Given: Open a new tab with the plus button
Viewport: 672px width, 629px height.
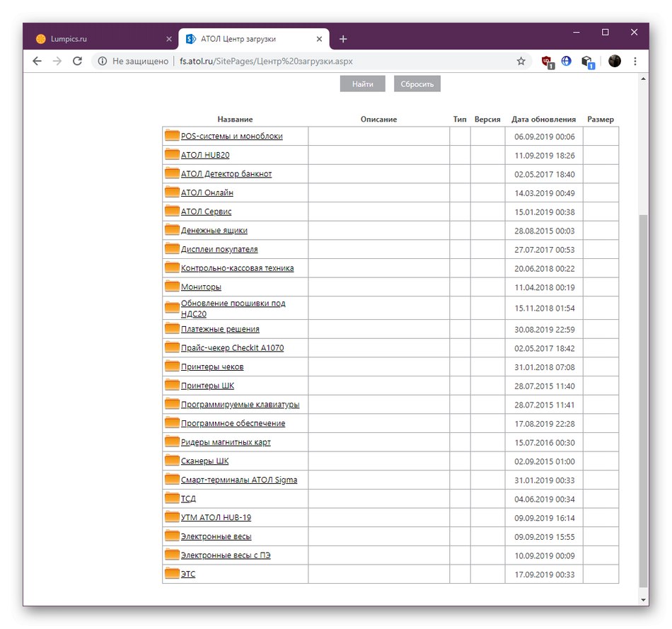Looking at the screenshot, I should [343, 39].
